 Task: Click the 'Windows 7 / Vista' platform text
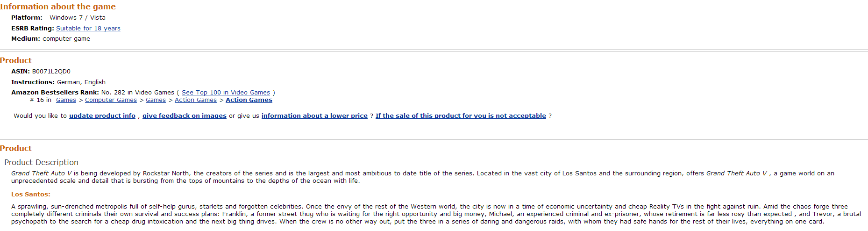point(78,18)
